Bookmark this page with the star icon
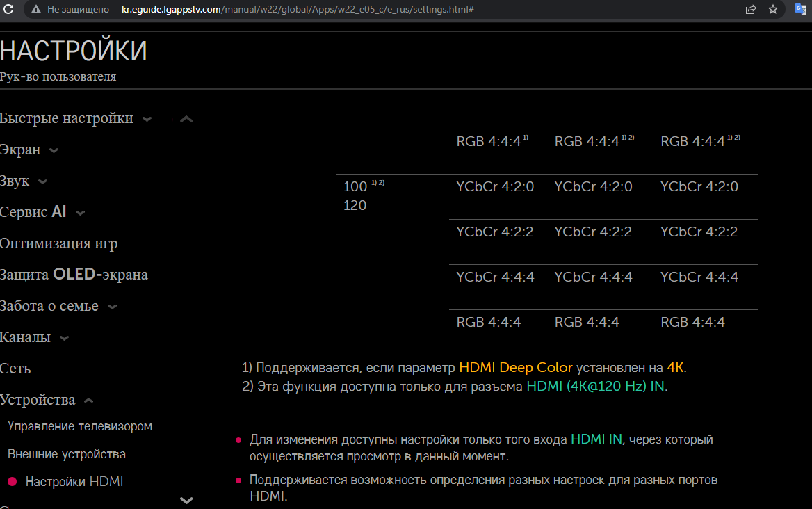812x509 pixels. tap(773, 10)
